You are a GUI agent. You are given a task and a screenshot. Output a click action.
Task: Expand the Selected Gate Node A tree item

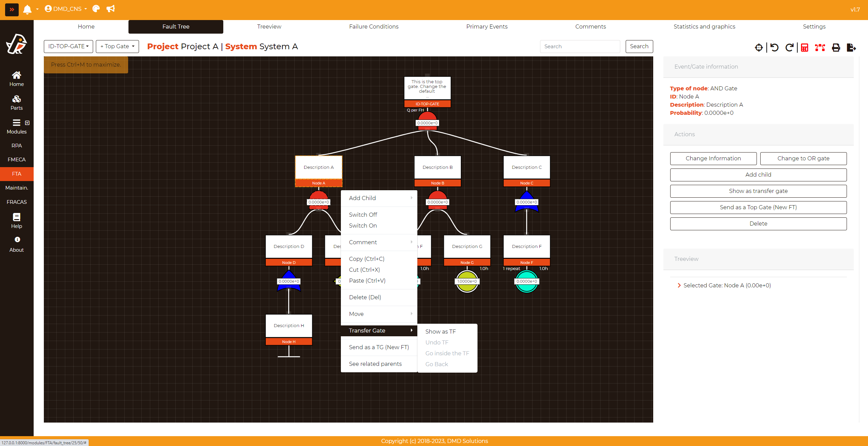[679, 285]
